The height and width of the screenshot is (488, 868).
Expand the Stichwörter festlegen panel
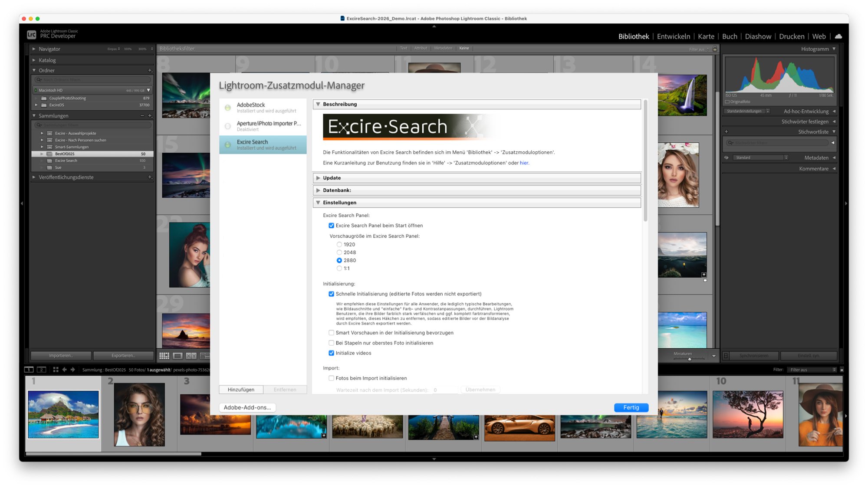pyautogui.click(x=834, y=122)
